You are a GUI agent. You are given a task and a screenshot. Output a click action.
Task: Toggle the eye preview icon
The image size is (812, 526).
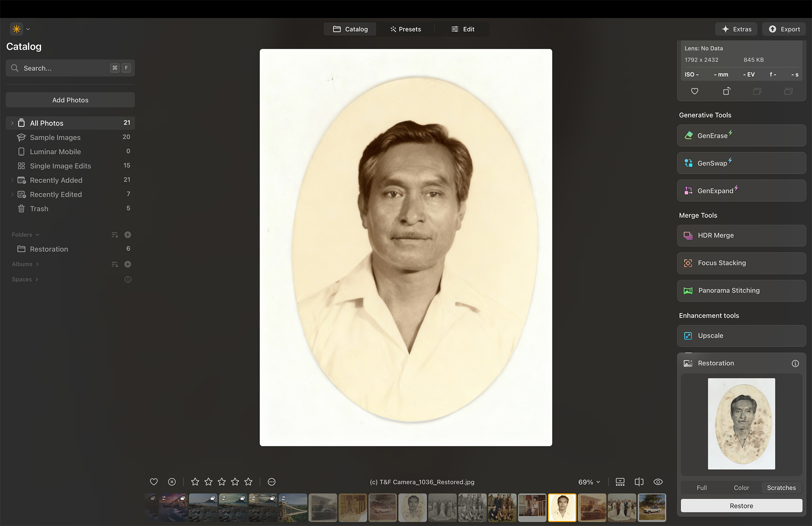(658, 482)
